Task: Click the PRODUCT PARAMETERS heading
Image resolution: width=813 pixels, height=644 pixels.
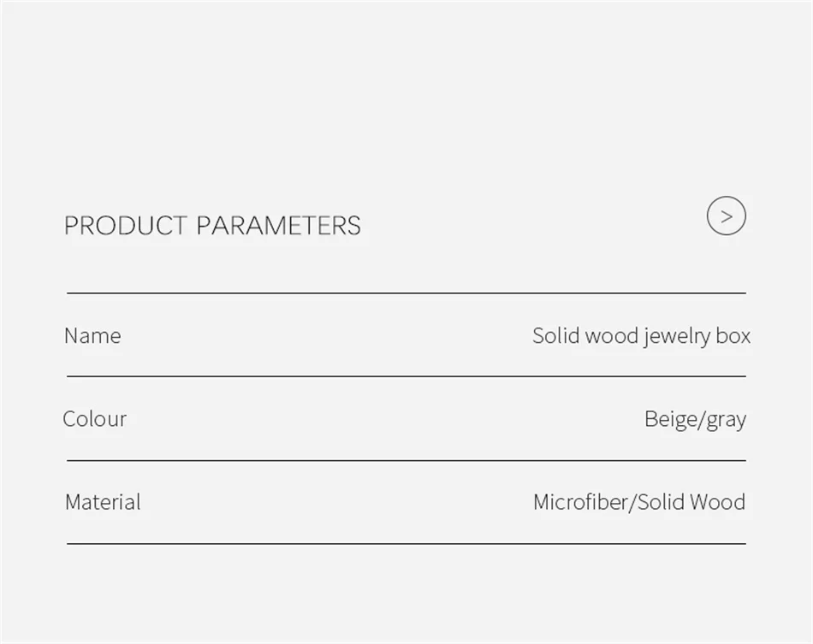Action: coord(212,226)
